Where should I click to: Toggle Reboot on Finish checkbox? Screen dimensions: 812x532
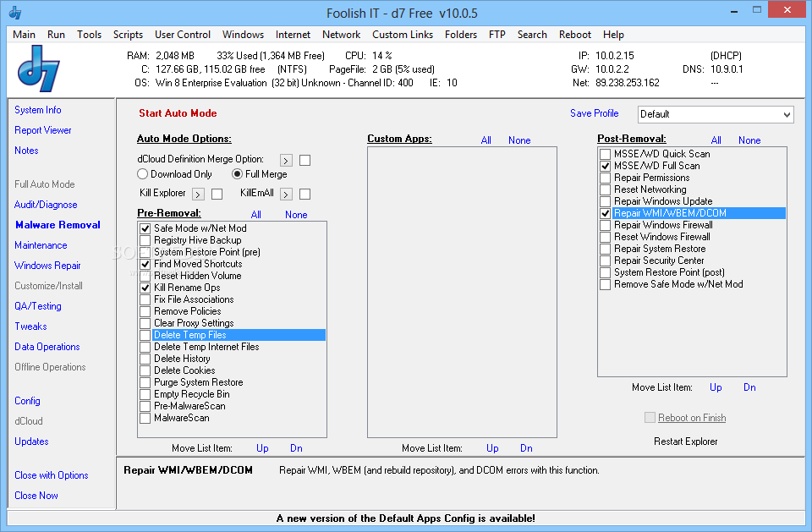click(x=650, y=418)
